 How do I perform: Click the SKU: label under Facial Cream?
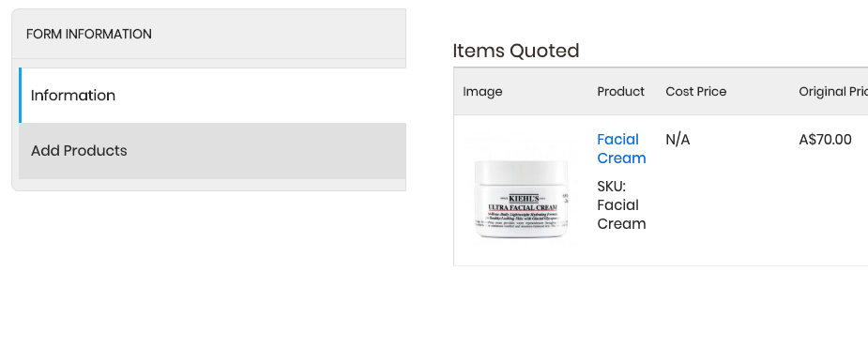[x=611, y=187]
